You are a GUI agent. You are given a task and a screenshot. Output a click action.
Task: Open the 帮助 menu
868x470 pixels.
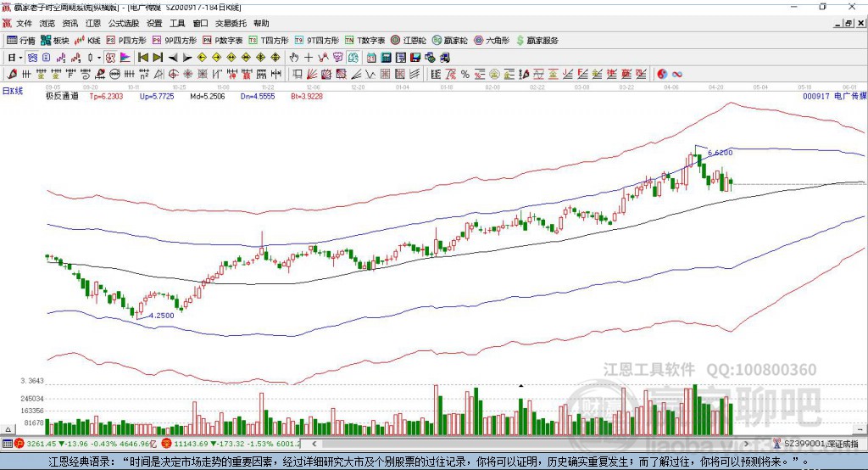click(261, 23)
